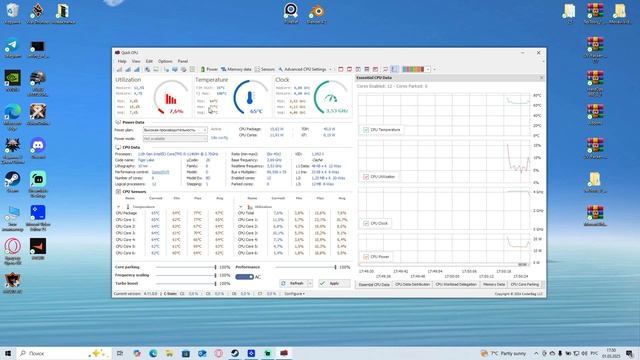Click the second red panel-layout icon
The height and width of the screenshot is (360, 640).
(349, 69)
